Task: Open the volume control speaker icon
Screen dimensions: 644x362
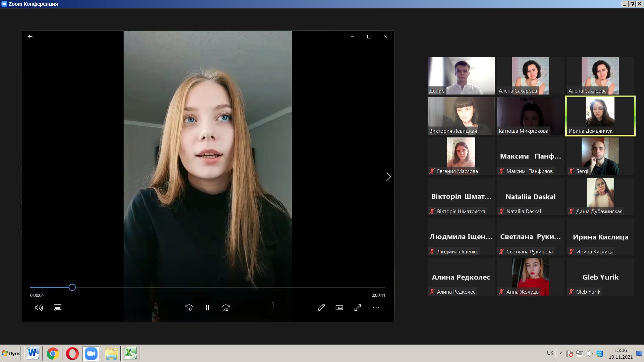Action: pyautogui.click(x=39, y=308)
